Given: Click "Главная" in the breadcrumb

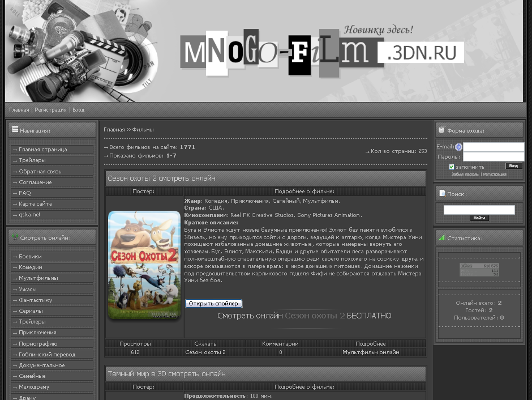Looking at the screenshot, I should [x=114, y=130].
